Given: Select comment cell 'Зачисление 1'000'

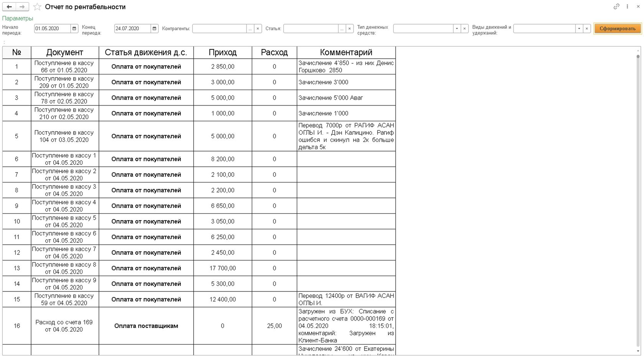Looking at the screenshot, I should [346, 114].
